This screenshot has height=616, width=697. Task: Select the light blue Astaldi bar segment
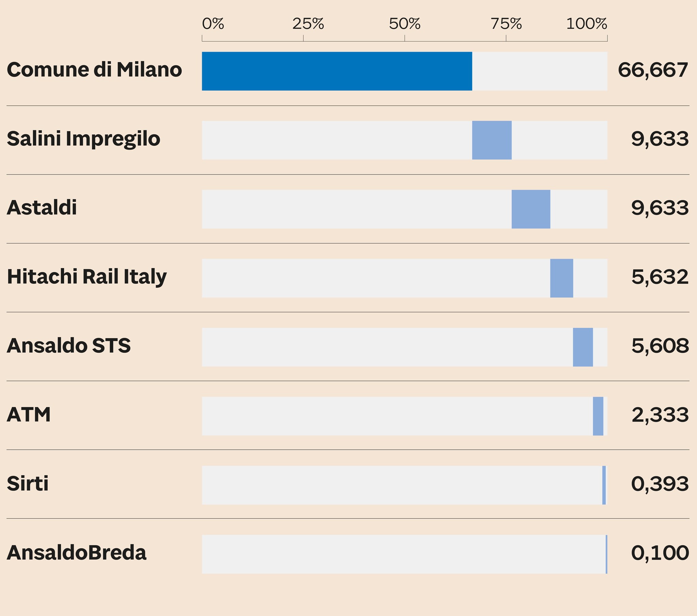[531, 209]
